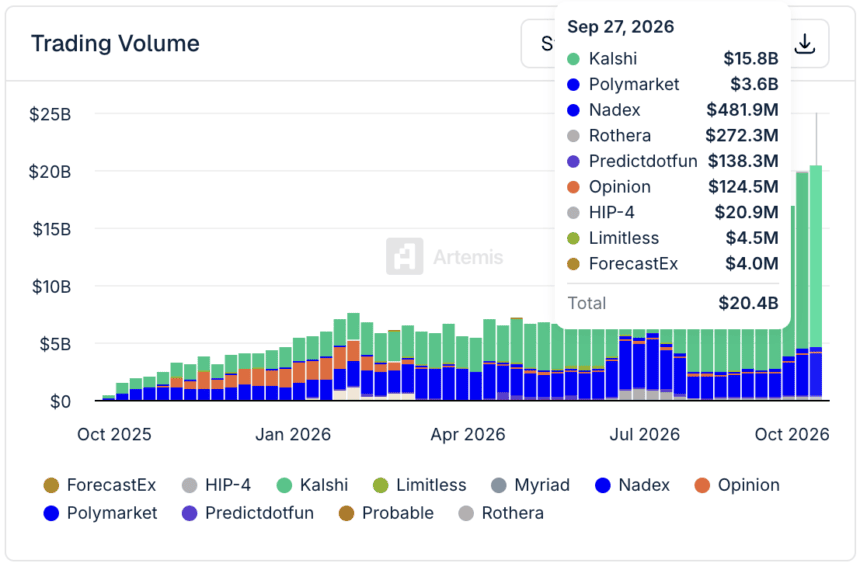The height and width of the screenshot is (563, 860).
Task: Open the partially hidden dropdown beside the download icon
Action: pos(539,44)
